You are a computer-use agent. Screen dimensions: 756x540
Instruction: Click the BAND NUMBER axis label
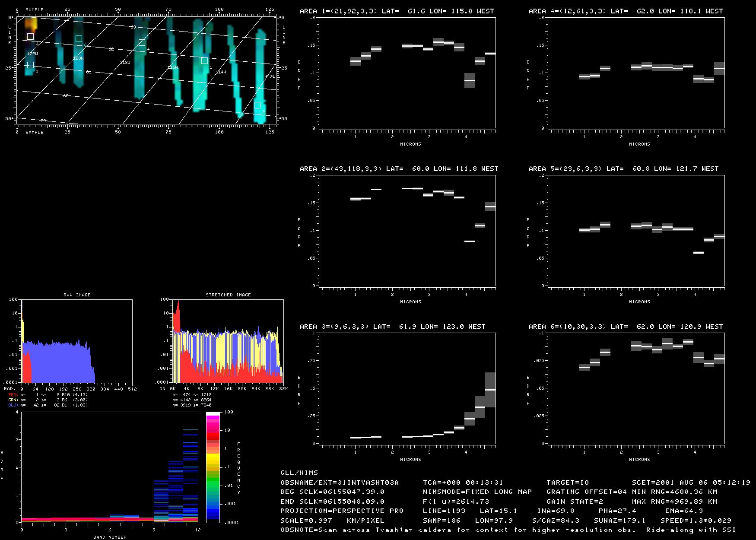click(x=110, y=537)
